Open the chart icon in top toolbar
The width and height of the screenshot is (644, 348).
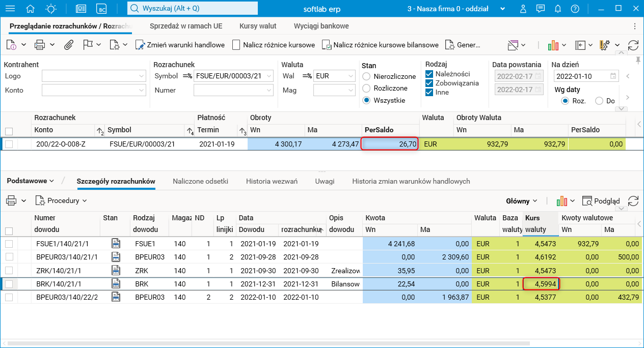[x=553, y=45]
